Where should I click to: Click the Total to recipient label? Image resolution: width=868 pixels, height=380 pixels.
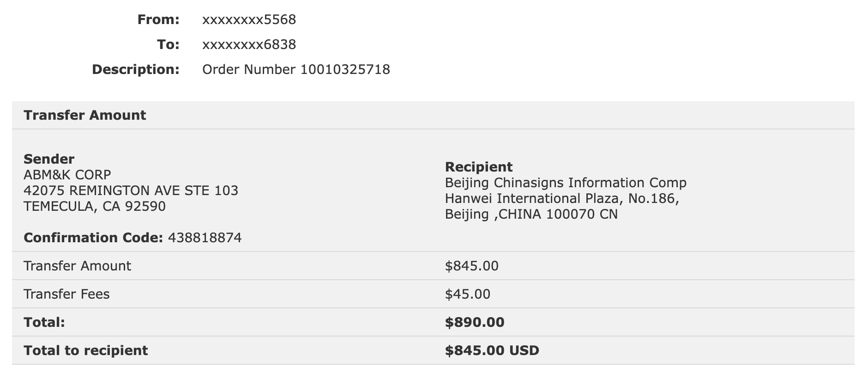[86, 350]
